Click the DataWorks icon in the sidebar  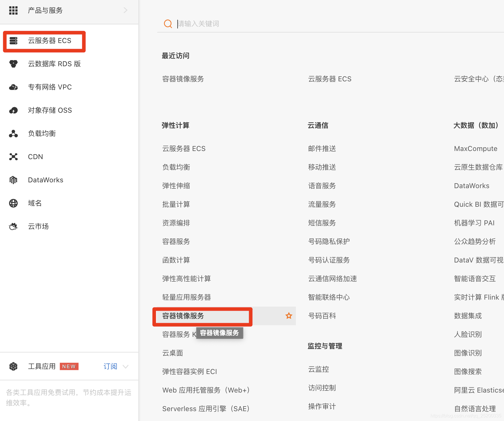point(13,180)
